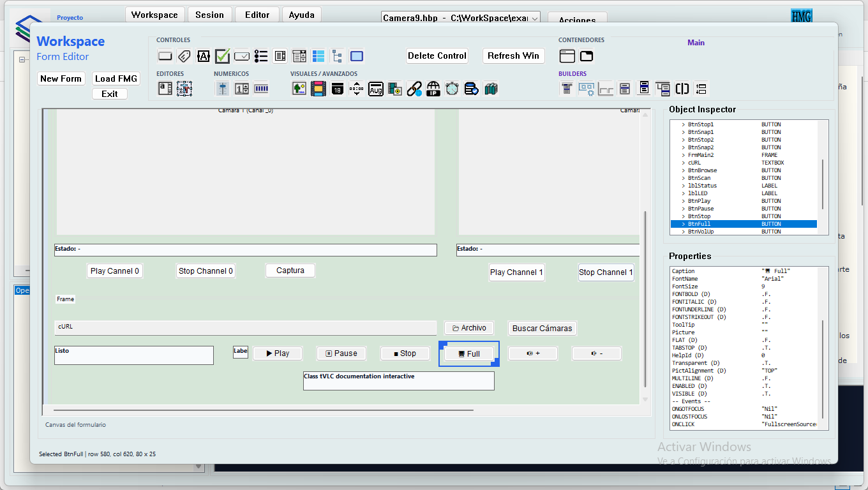Click the Delete Control button
Viewport: 868px width, 490px height.
[437, 56]
